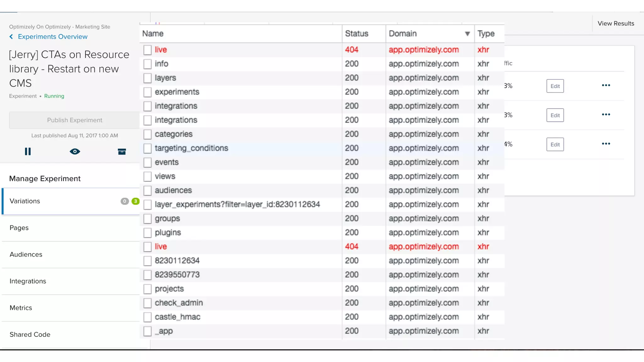Image resolution: width=644 pixels, height=362 pixels.
Task: Select the check_admin request checkbox
Action: [x=147, y=303]
